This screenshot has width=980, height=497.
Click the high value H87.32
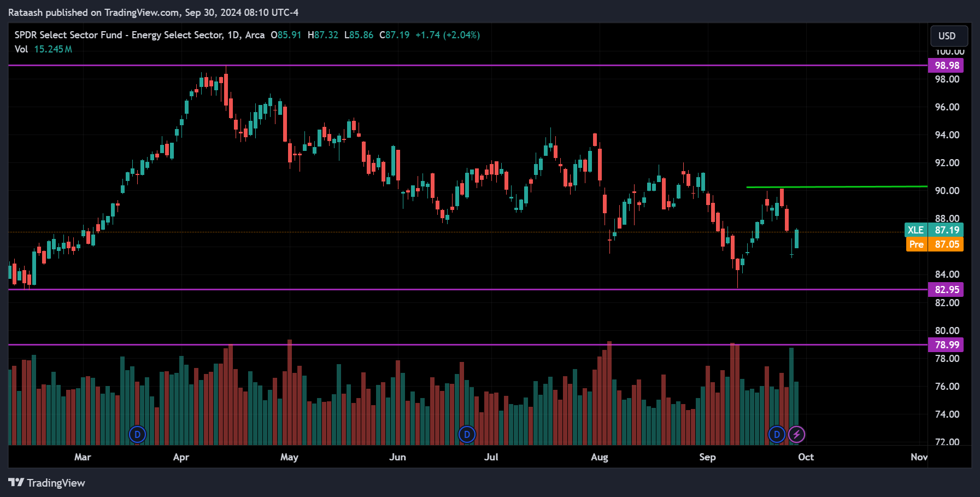pos(323,35)
